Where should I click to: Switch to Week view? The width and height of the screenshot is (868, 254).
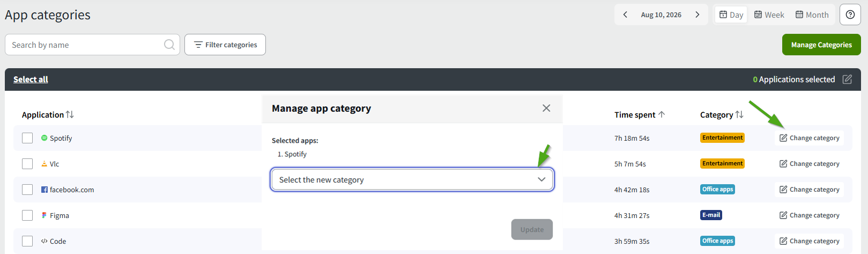click(769, 15)
